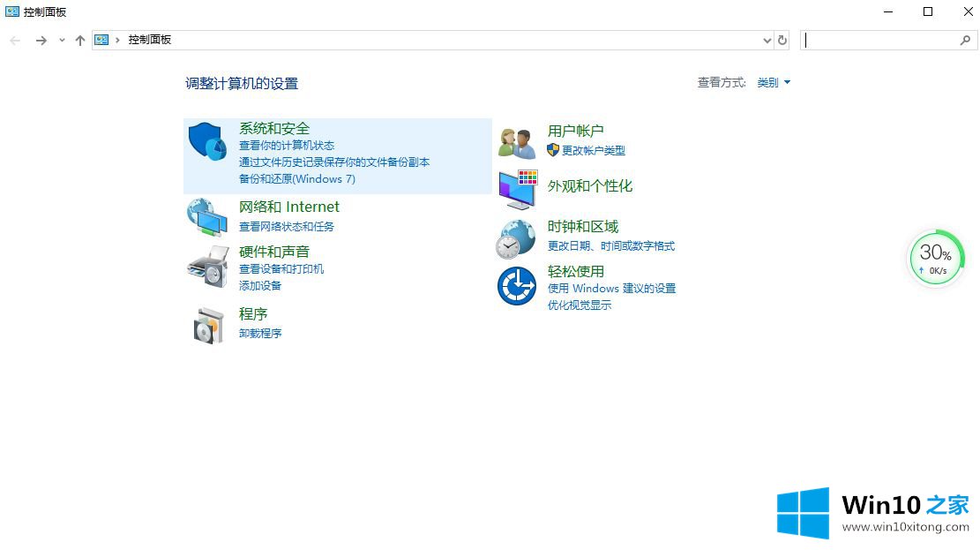Open the 系统和安全 category link

pos(274,128)
